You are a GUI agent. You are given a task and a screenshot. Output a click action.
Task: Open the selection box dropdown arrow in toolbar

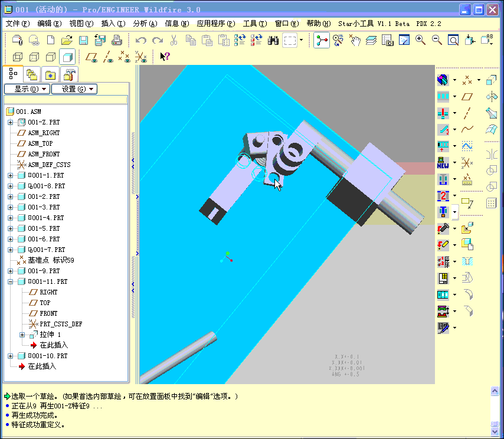(x=301, y=40)
